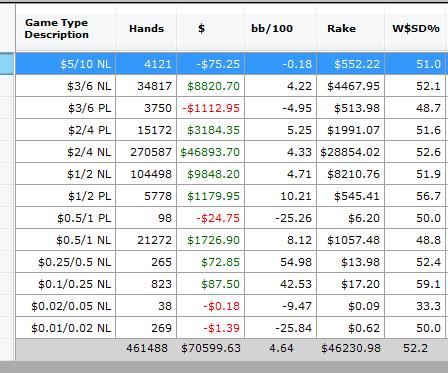Click the $8210.76 rake cell

[350, 174]
